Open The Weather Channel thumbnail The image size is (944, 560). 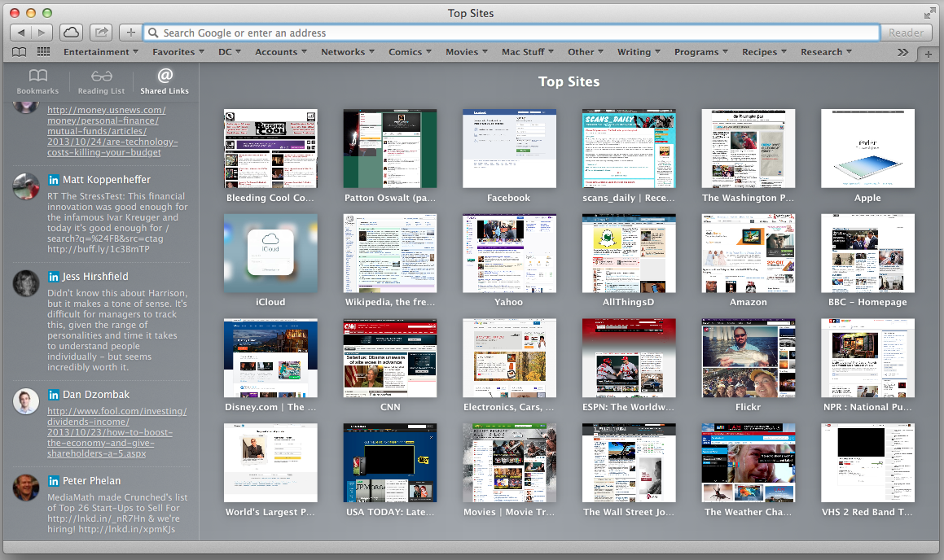tap(749, 462)
